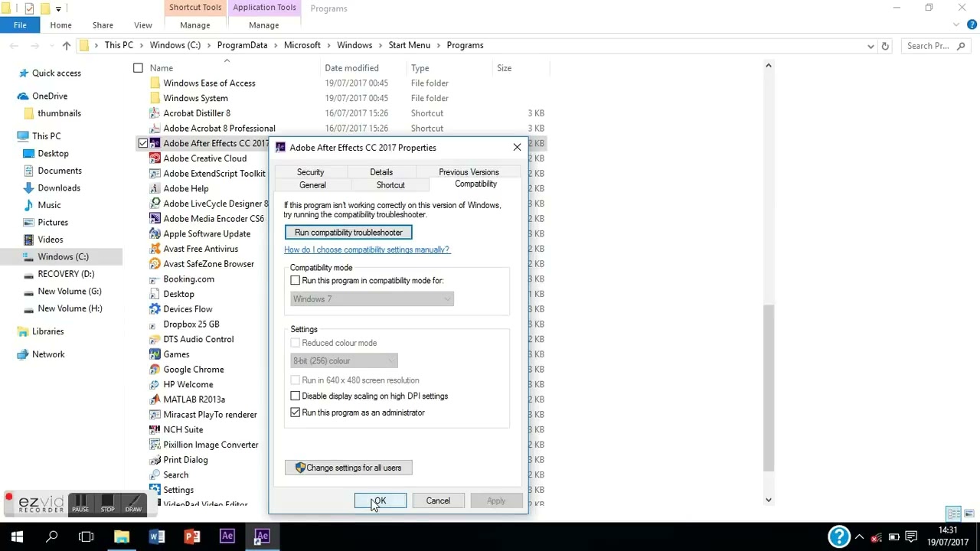Open the Shortcut tab

[390, 185]
